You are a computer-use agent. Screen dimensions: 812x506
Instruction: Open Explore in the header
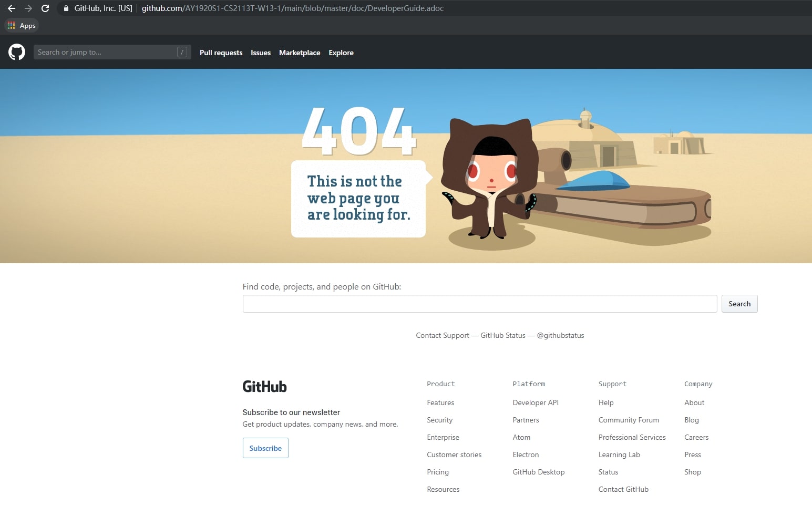coord(341,53)
